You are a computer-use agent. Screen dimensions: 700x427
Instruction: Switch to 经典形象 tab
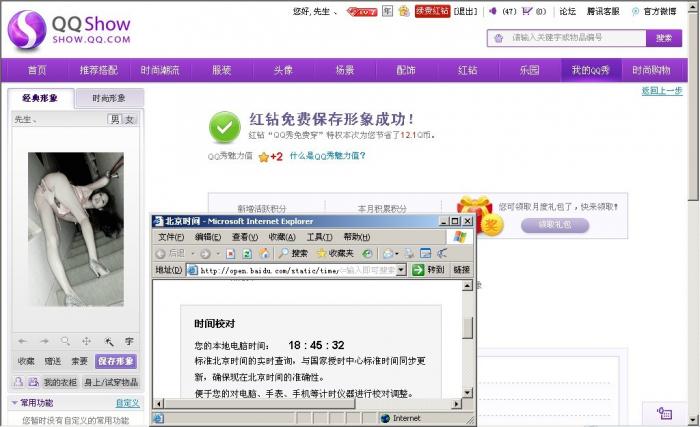coord(40,98)
